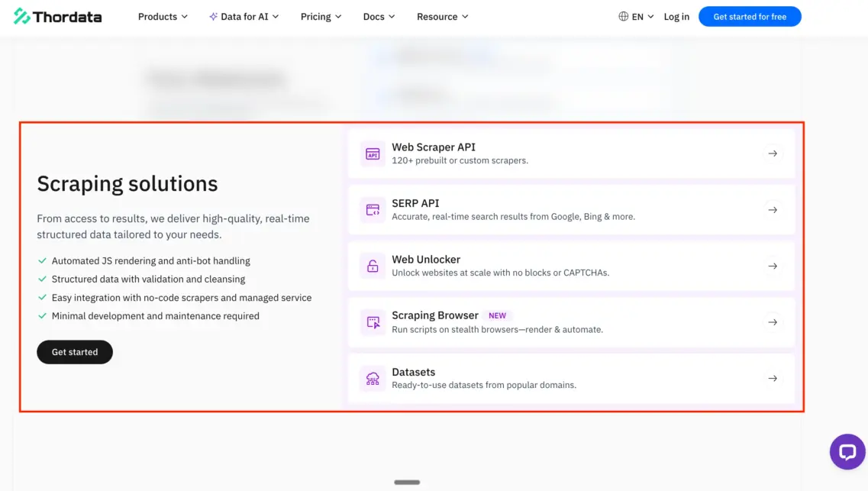The height and width of the screenshot is (491, 868).
Task: Click 'Structured data with validation and cleansing' text
Action: coord(148,279)
